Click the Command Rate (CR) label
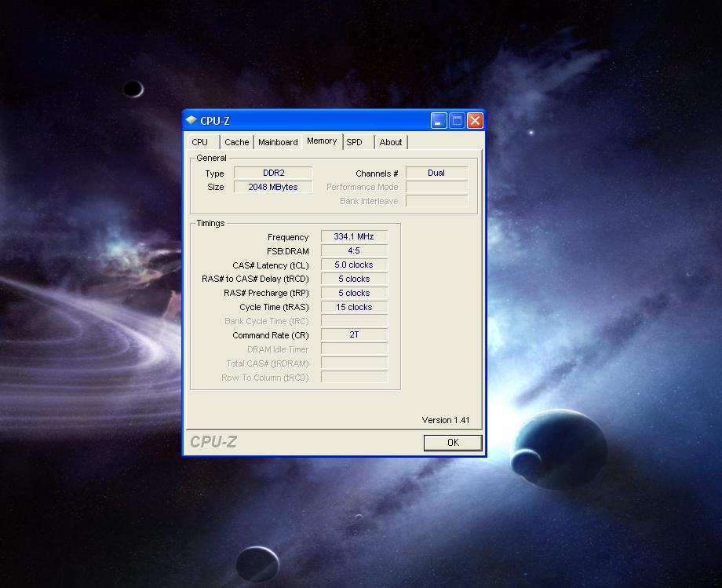The image size is (722, 588). [271, 335]
